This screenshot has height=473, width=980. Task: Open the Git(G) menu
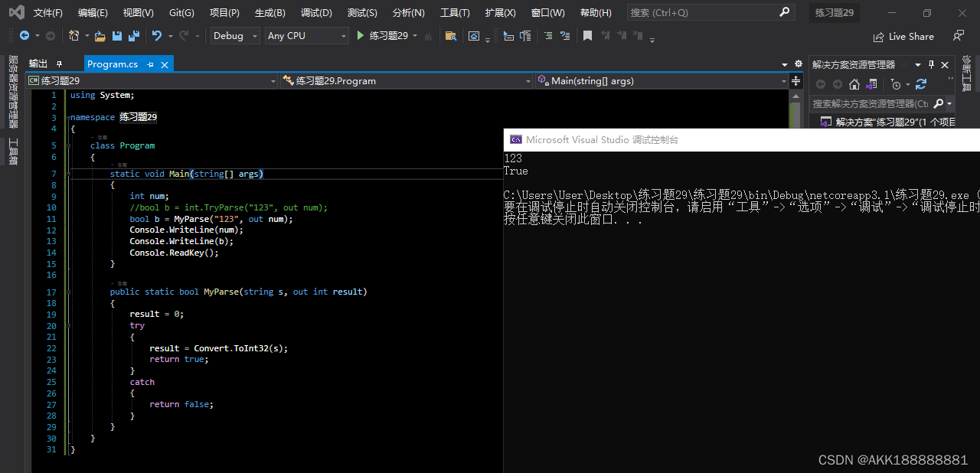pos(181,13)
